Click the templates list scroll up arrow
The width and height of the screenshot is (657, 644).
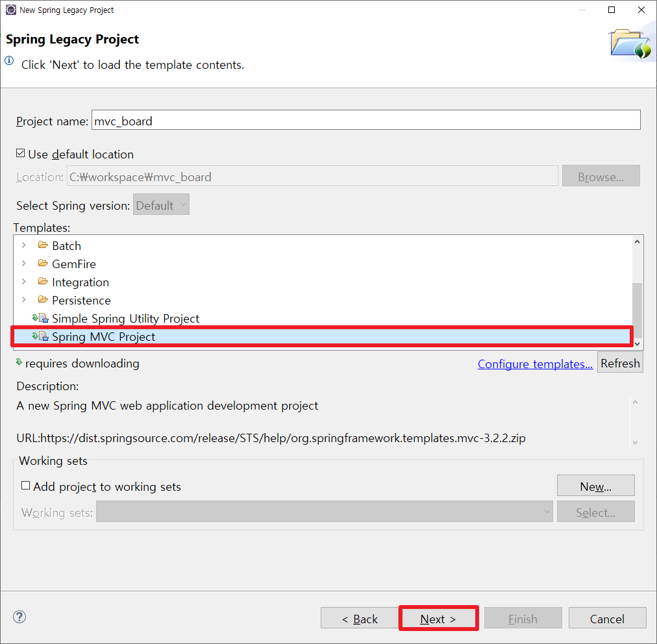click(637, 241)
